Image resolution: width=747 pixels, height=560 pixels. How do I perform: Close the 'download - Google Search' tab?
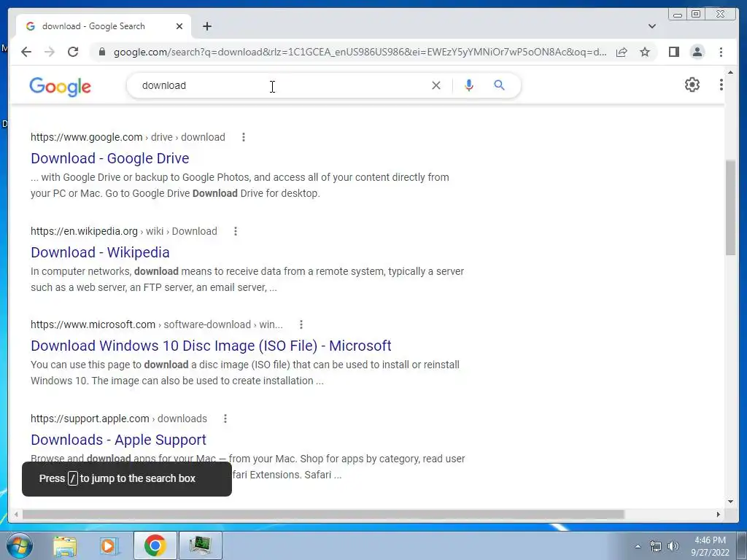click(x=179, y=27)
